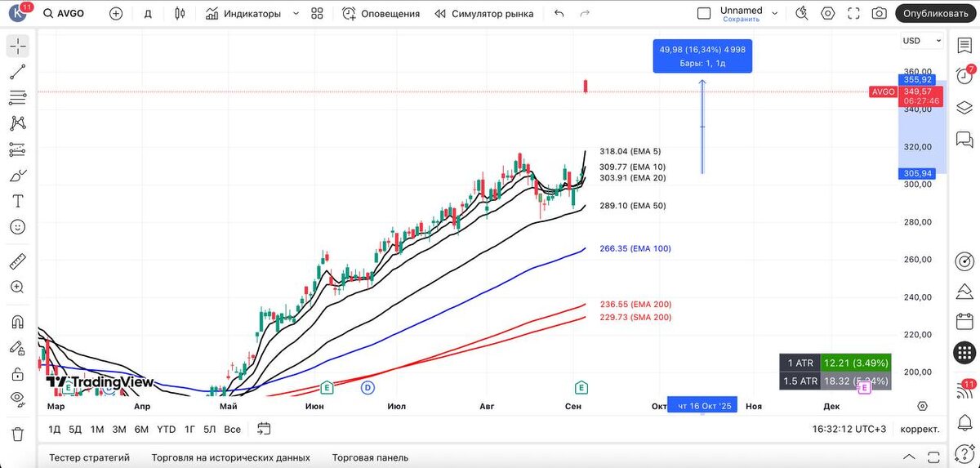Open the object tree layers panel
This screenshot has width=980, height=468.
pyautogui.click(x=964, y=107)
